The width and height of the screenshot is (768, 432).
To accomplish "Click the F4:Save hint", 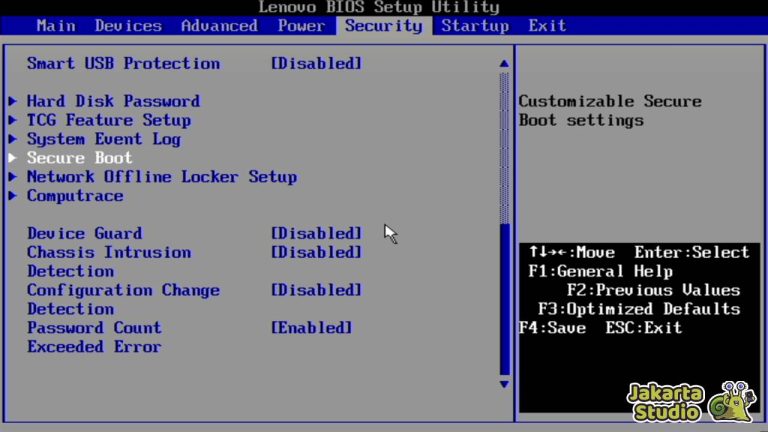I will pyautogui.click(x=552, y=328).
